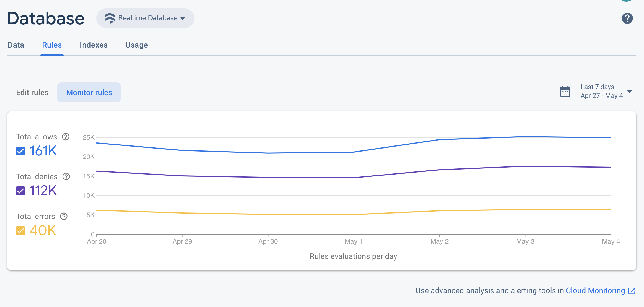
Task: Click the Firebase Realtime Database logo icon
Action: tap(109, 17)
